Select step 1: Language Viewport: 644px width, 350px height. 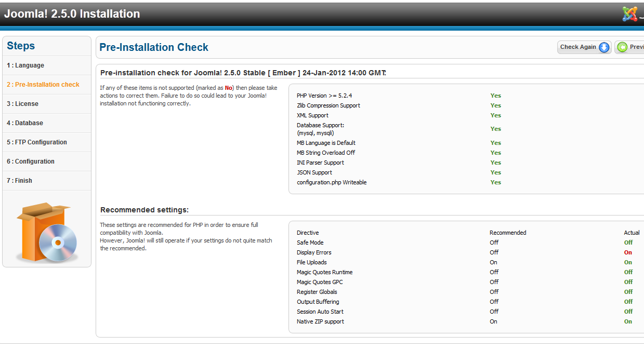point(25,65)
